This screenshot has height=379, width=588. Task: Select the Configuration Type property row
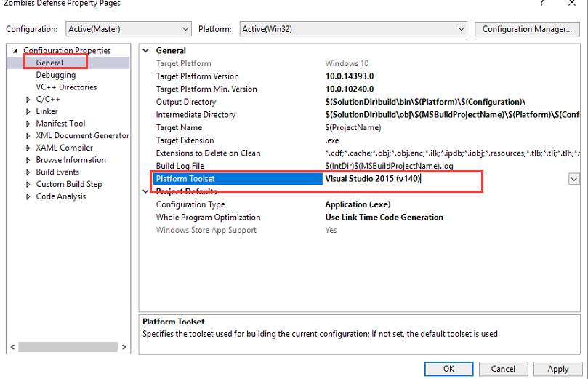[190, 204]
